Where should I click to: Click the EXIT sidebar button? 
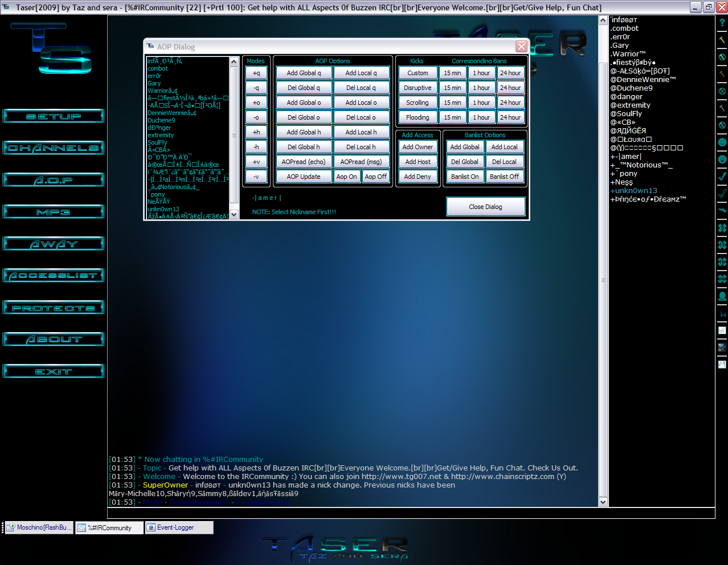pyautogui.click(x=54, y=371)
